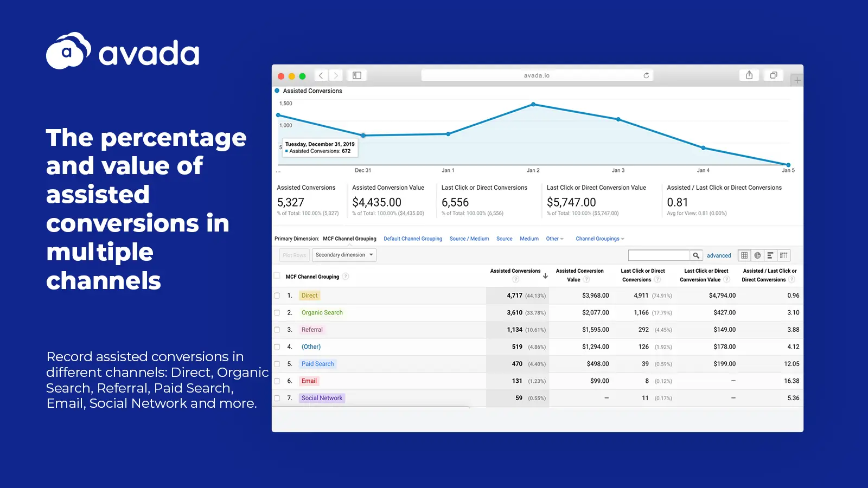Check the Paid Search row checkbox
868x488 pixels.
coord(277,364)
